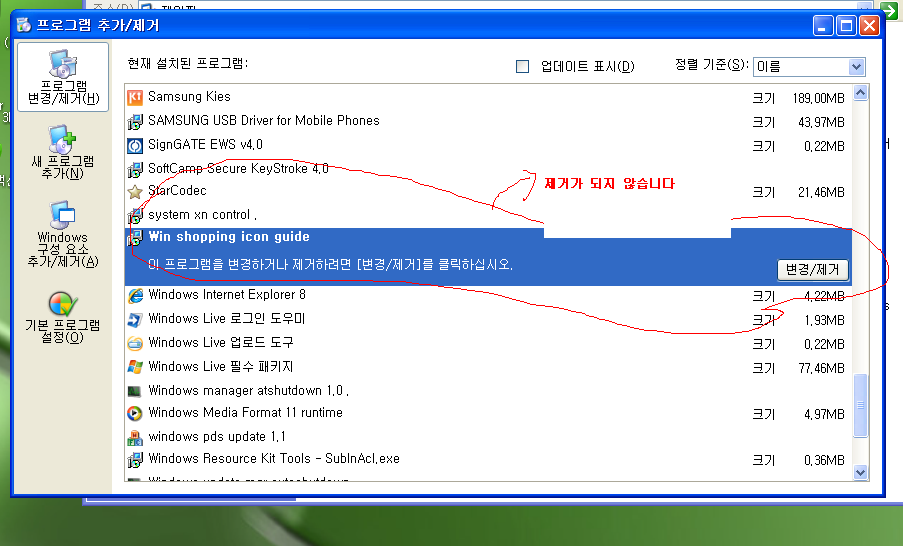Select Windows Internet Explorer 8 entry
Image resolution: width=903 pixels, height=546 pixels.
click(488, 295)
